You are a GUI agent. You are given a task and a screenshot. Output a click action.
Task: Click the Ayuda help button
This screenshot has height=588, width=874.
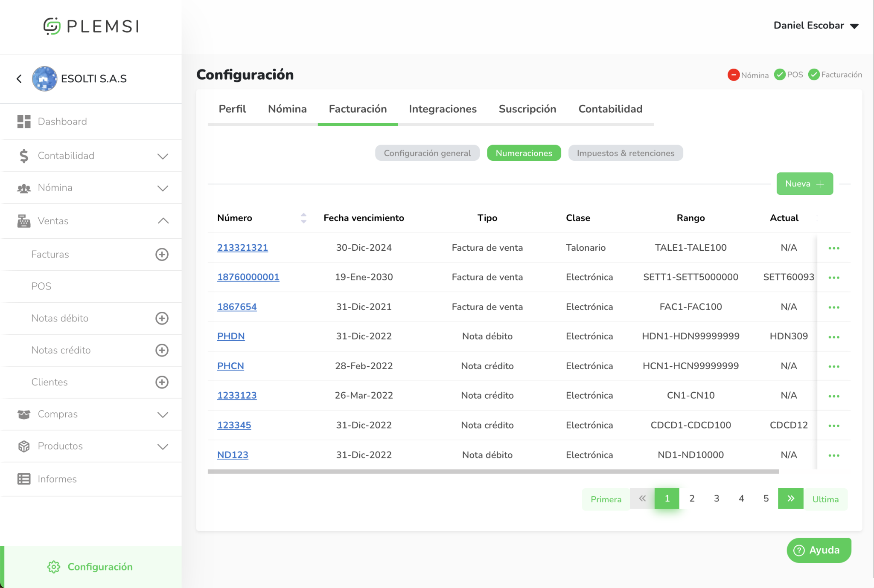(x=819, y=550)
